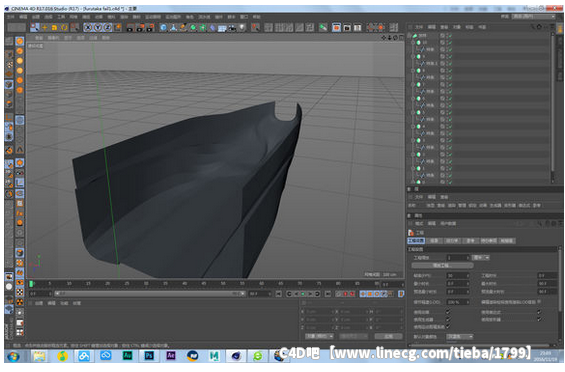Open the Object Manager search icon
The height and width of the screenshot is (372, 565).
(533, 27)
